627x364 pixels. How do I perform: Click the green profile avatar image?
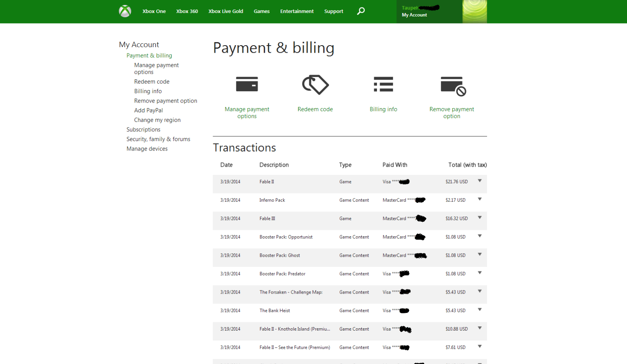tap(474, 11)
